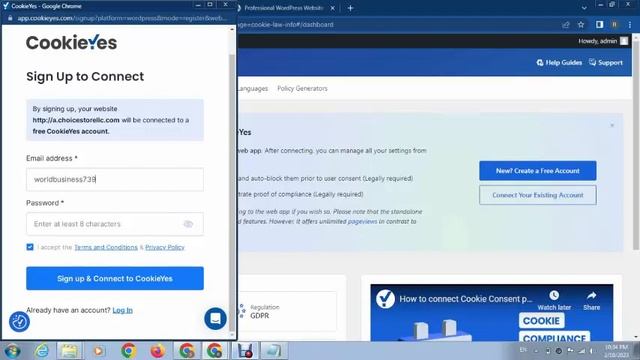Click the admin avatar in WordPress bar

(624, 41)
